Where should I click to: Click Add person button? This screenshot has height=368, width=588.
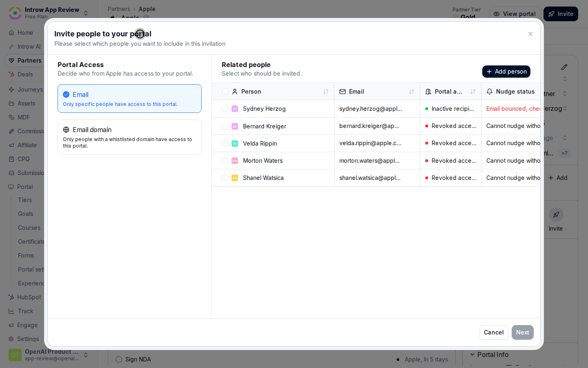[506, 72]
